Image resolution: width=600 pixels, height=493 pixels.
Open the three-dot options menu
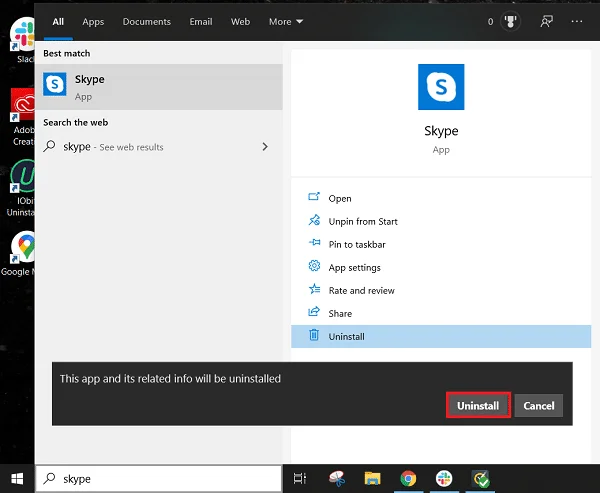click(577, 21)
